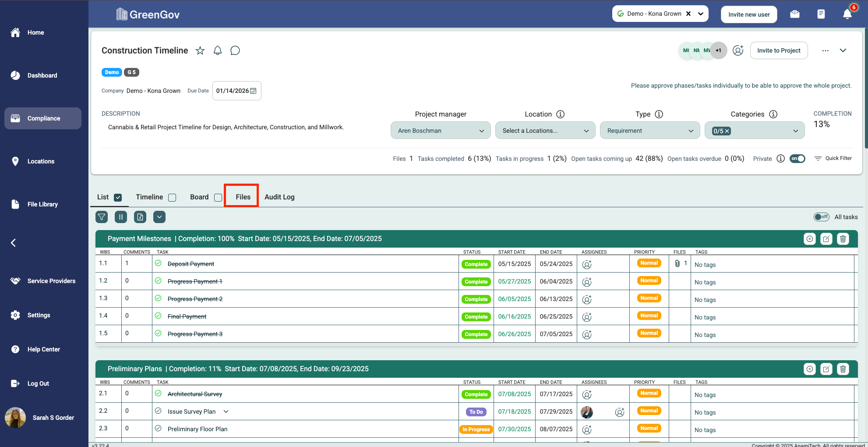Star the Construction Timeline project as favorite
This screenshot has height=447, width=868.
[200, 51]
